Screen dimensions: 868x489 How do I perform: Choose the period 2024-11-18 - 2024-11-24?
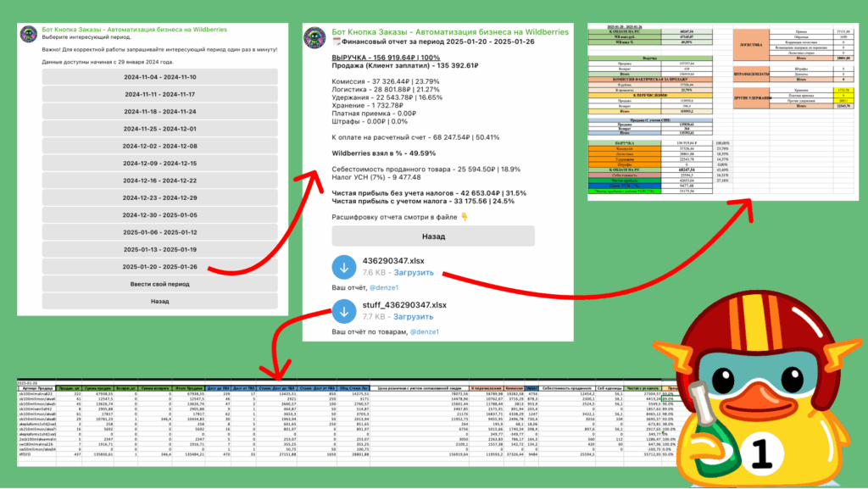[160, 112]
